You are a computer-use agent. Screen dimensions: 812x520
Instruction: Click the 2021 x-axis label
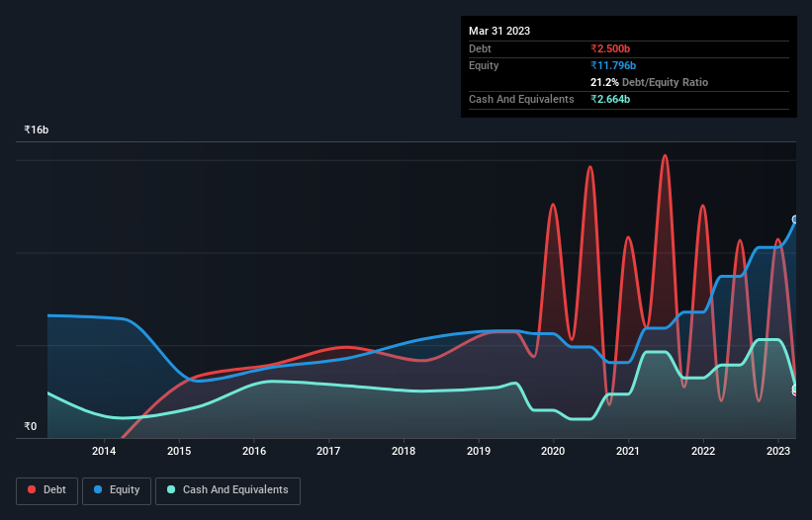tap(628, 451)
